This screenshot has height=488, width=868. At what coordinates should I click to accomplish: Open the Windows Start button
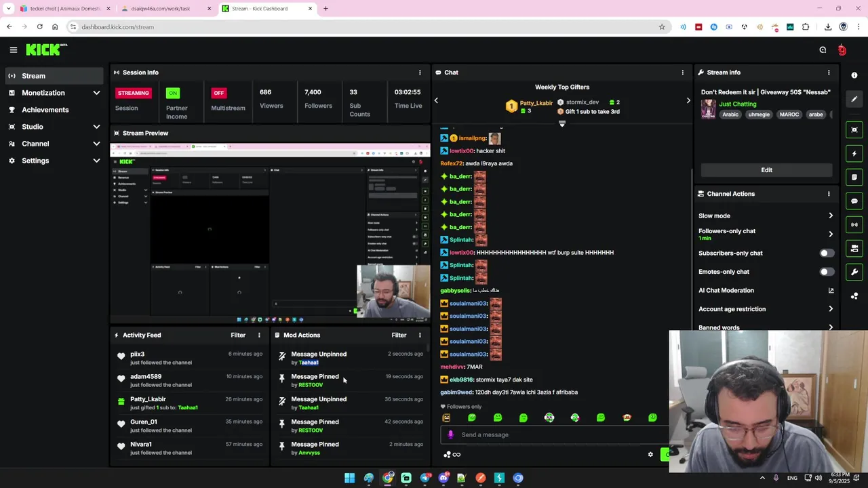(x=349, y=478)
